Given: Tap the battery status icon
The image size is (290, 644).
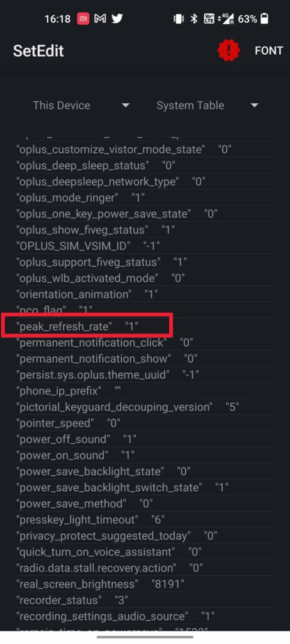Looking at the screenshot, I should point(265,19).
